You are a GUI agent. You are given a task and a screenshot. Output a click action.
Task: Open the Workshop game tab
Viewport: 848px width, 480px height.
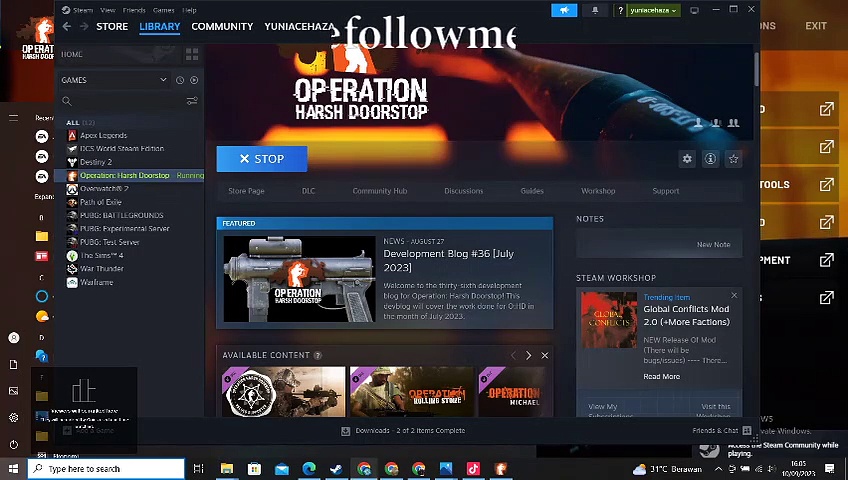coord(598,191)
